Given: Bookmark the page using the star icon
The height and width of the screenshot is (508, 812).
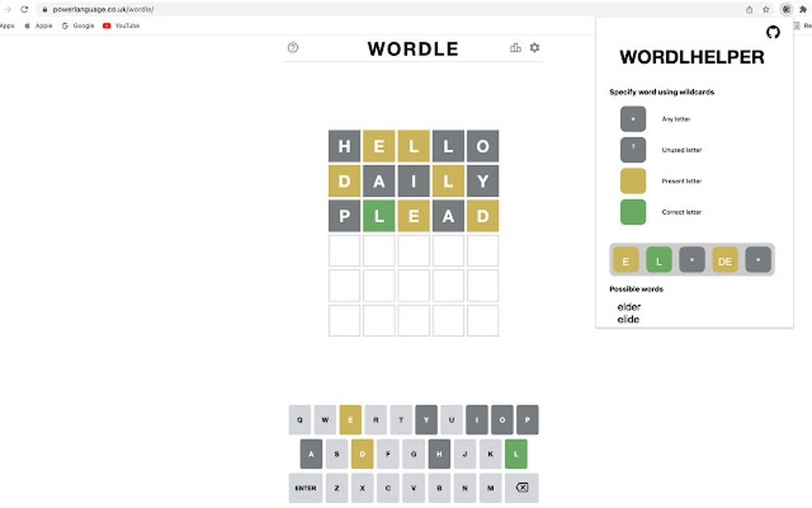Looking at the screenshot, I should pyautogui.click(x=765, y=10).
